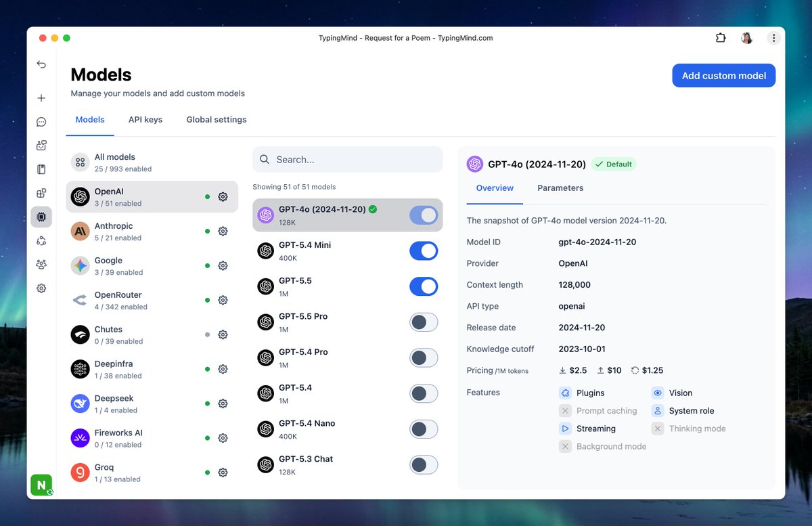Select the Deepseek provider row
This screenshot has width=812, height=526.
(x=152, y=403)
